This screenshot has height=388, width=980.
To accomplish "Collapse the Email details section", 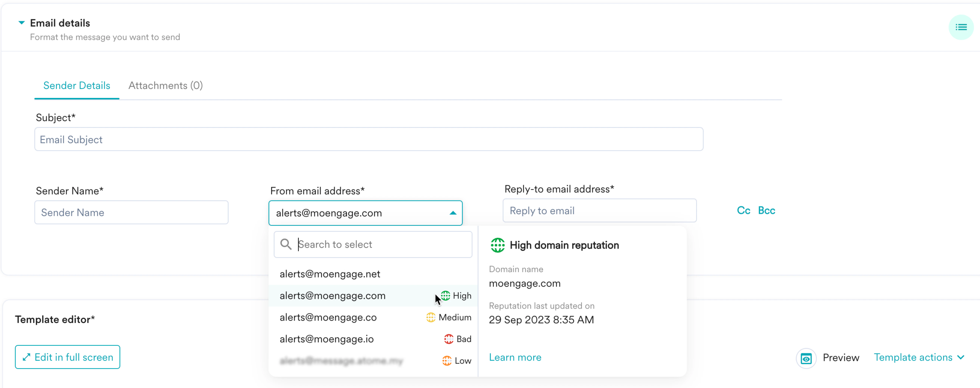I will pyautogui.click(x=22, y=23).
